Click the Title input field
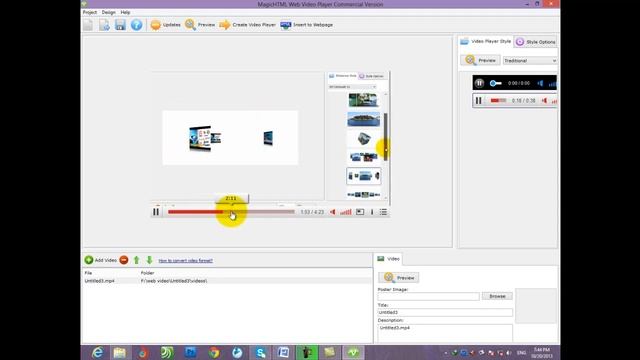Image resolution: width=640 pixels, height=360 pixels. pyautogui.click(x=445, y=312)
